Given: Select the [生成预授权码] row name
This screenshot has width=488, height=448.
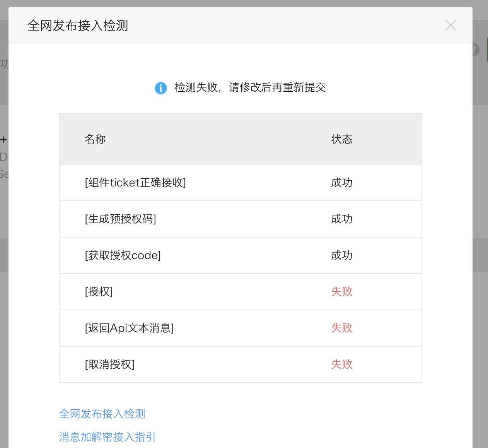Looking at the screenshot, I should click(x=120, y=219).
